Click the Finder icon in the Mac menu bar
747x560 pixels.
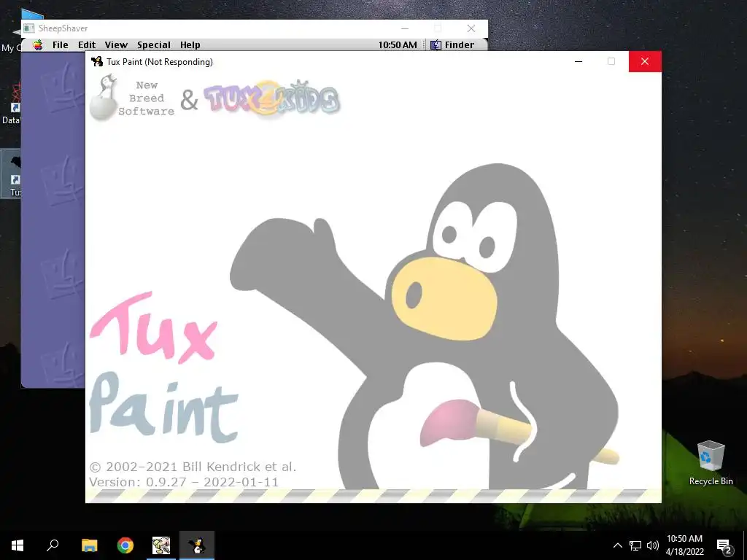(x=436, y=44)
